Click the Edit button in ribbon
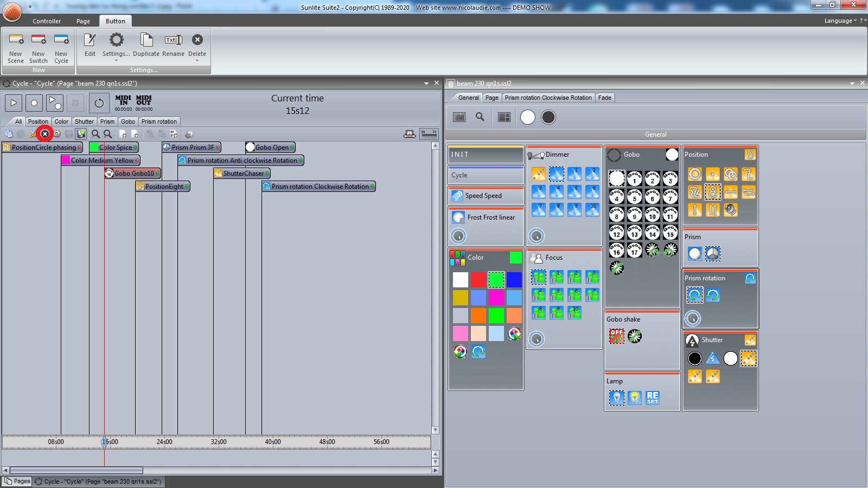The image size is (868, 488). click(x=90, y=45)
